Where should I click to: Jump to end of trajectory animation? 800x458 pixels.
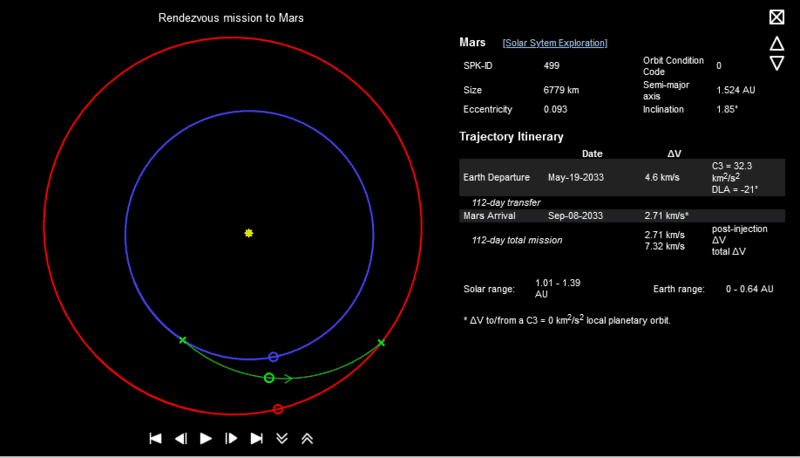tap(256, 439)
